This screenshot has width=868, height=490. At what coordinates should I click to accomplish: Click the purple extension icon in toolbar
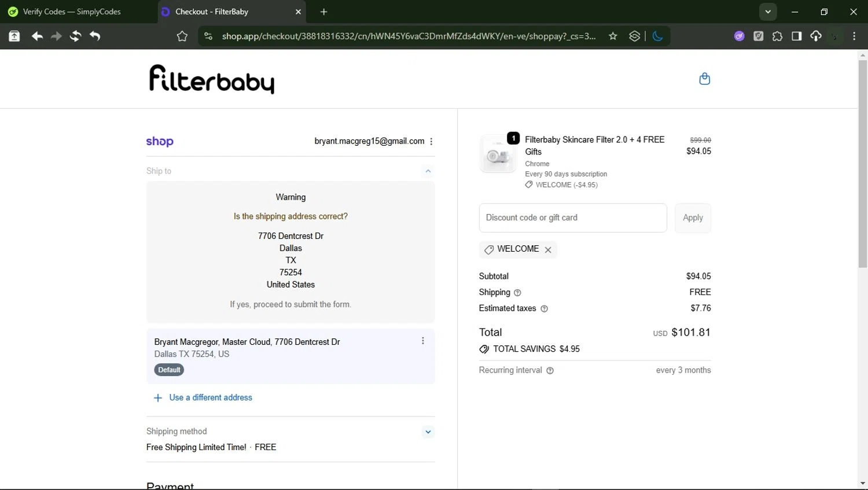point(739,36)
